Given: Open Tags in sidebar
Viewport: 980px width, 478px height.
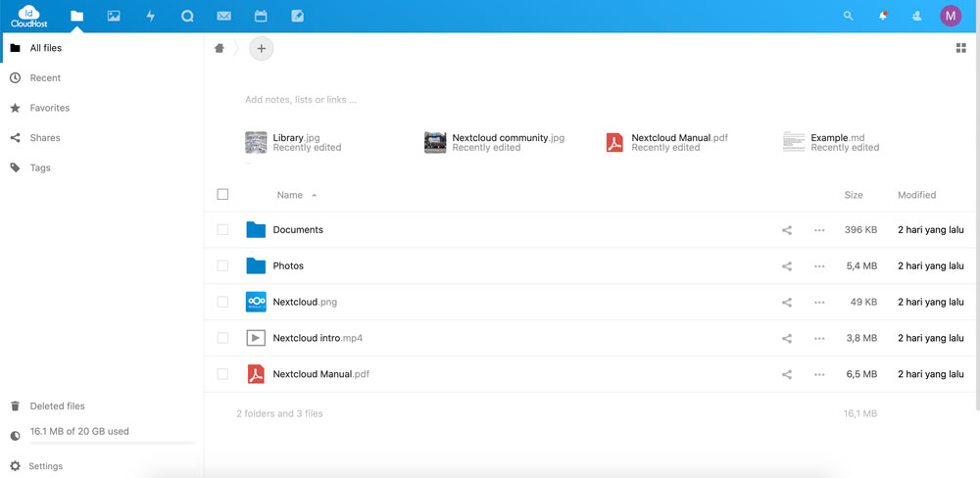Looking at the screenshot, I should tap(102, 168).
